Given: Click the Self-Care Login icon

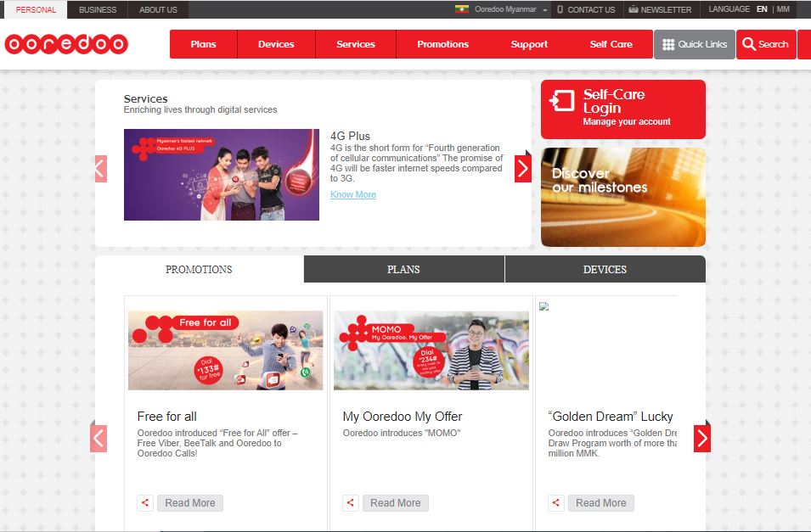Looking at the screenshot, I should click(x=562, y=101).
